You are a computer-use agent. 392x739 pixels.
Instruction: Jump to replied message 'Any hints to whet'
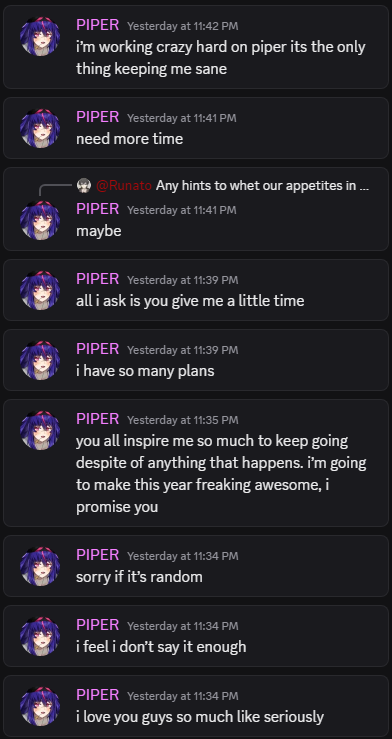[x=262, y=186]
